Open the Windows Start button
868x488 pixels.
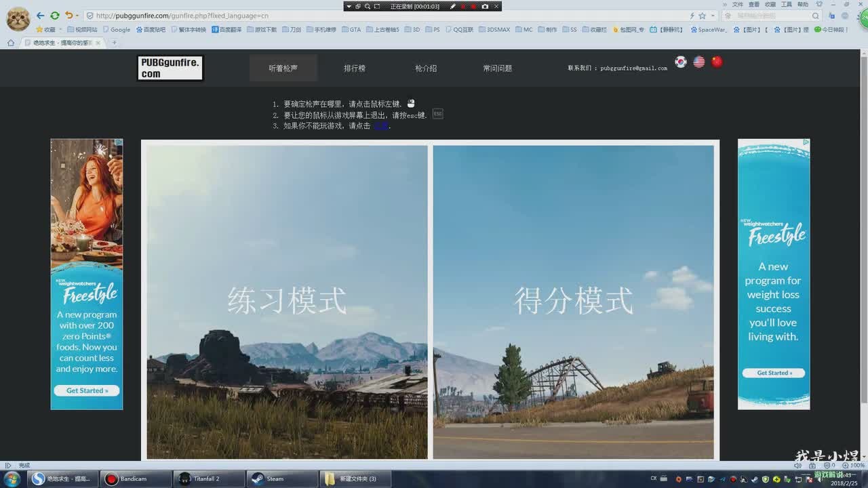click(x=12, y=479)
